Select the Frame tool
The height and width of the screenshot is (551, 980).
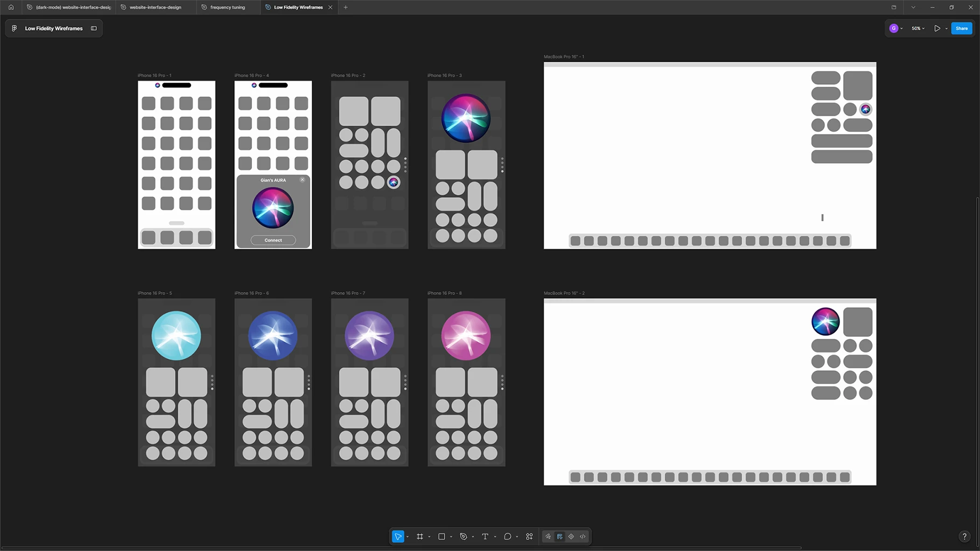tap(420, 536)
